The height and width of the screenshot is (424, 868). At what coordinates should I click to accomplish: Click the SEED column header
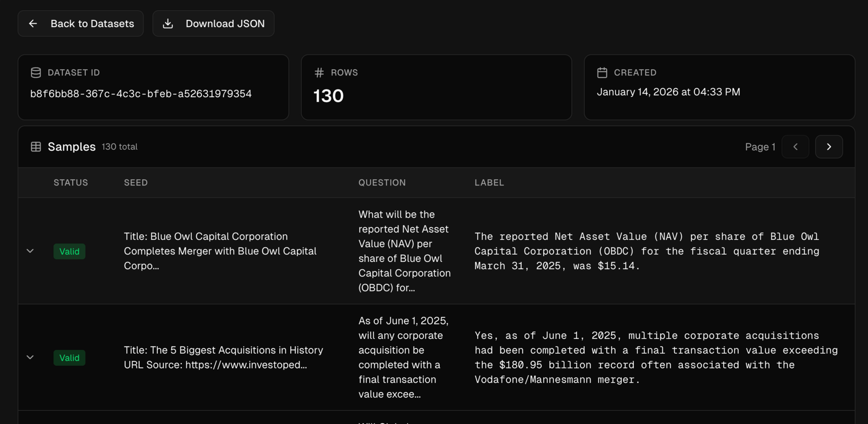click(136, 183)
